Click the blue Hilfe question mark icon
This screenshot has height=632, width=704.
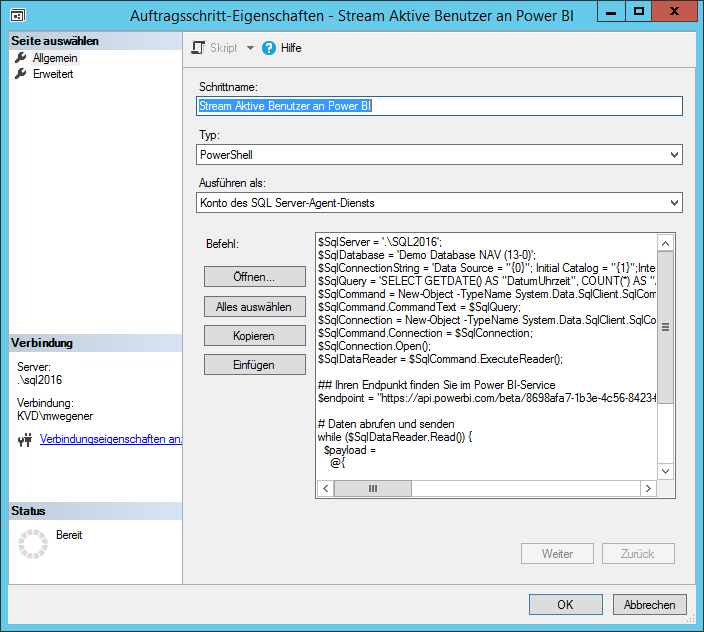click(268, 48)
